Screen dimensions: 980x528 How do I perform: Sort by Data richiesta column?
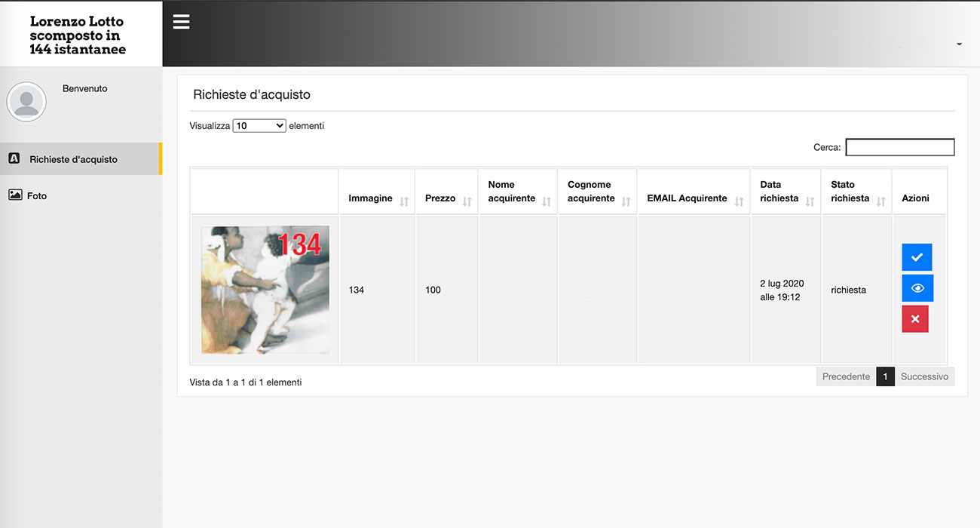coord(785,192)
